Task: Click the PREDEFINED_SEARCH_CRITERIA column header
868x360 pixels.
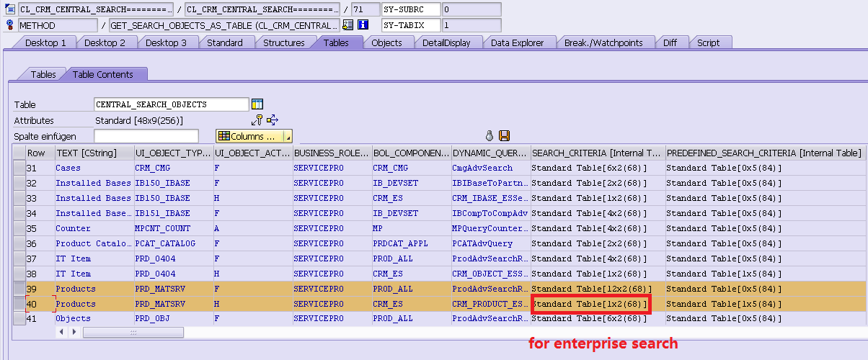Action: coord(766,153)
